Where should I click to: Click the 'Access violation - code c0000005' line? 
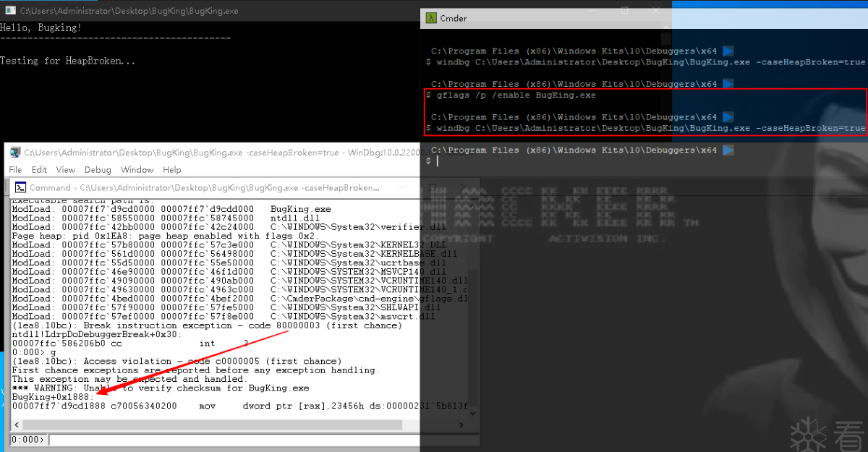coord(176,361)
